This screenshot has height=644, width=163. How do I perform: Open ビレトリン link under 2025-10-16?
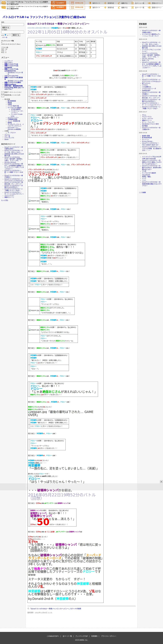click(145, 140)
